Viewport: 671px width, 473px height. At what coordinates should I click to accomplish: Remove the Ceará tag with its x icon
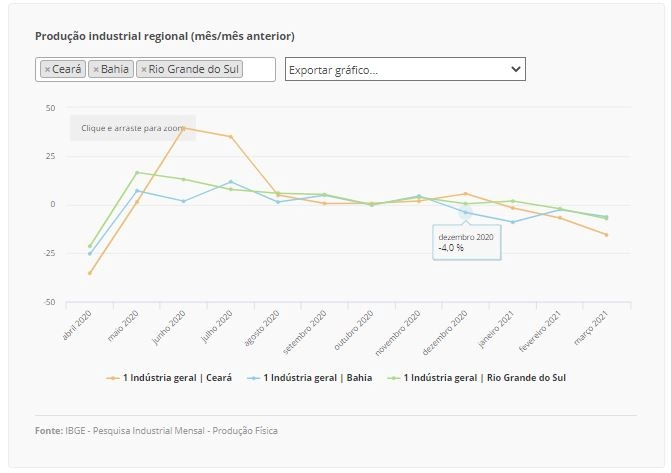click(x=48, y=69)
